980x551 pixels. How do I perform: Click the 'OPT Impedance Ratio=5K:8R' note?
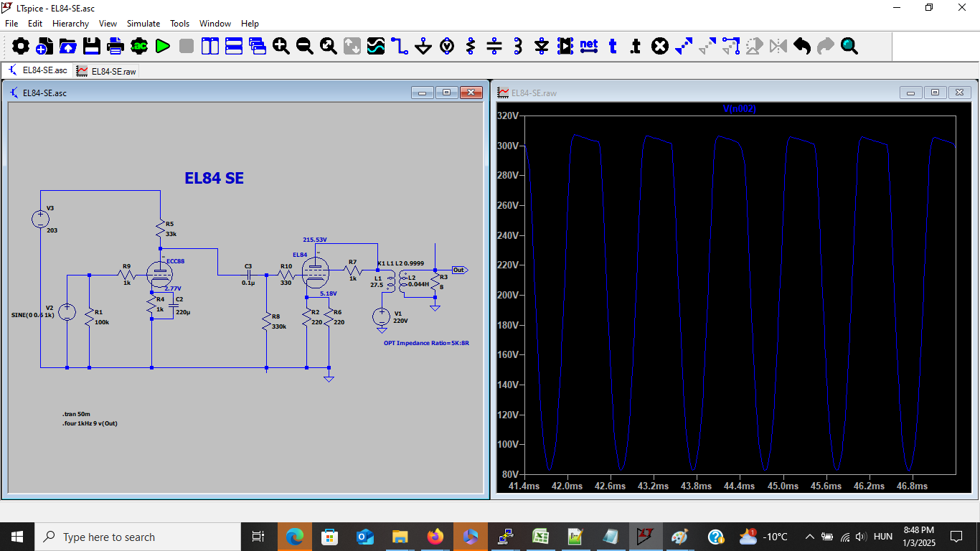[426, 343]
